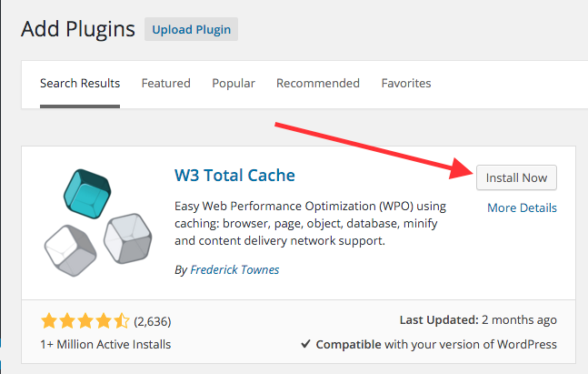Switch to the Featured tab
The image size is (588, 374).
click(x=165, y=83)
